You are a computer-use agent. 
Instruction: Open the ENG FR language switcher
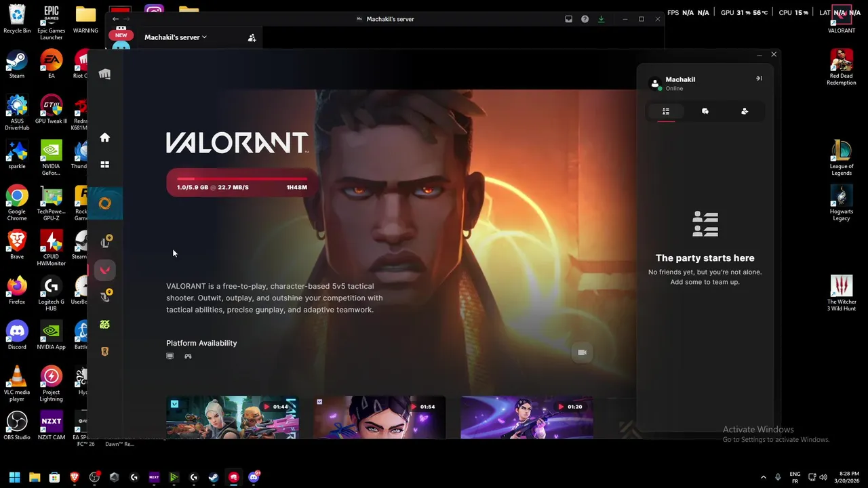(x=795, y=477)
